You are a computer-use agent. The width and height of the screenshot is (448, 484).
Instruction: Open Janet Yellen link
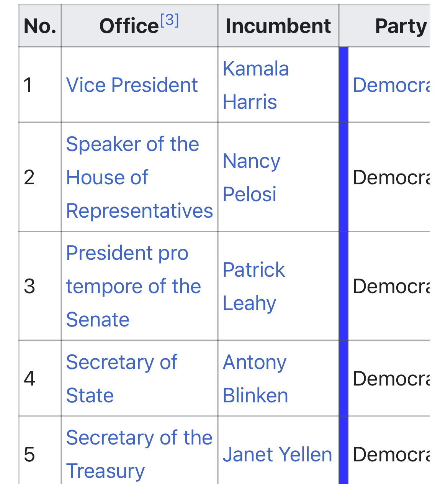(x=277, y=454)
